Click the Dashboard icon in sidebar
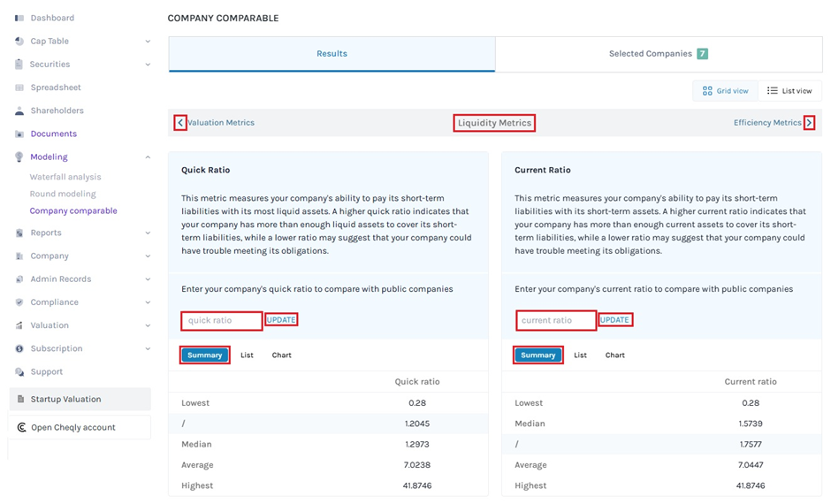The height and width of the screenshot is (504, 831). tap(19, 18)
